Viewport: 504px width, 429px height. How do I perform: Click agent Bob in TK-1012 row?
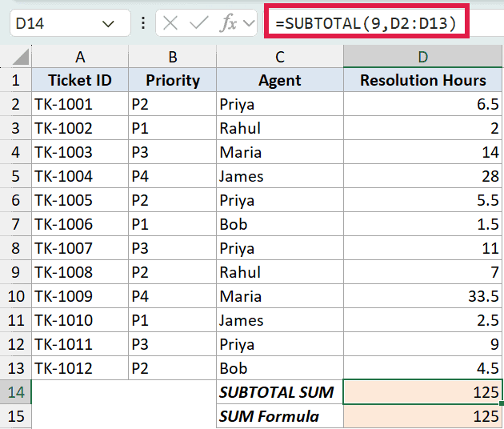click(x=280, y=368)
